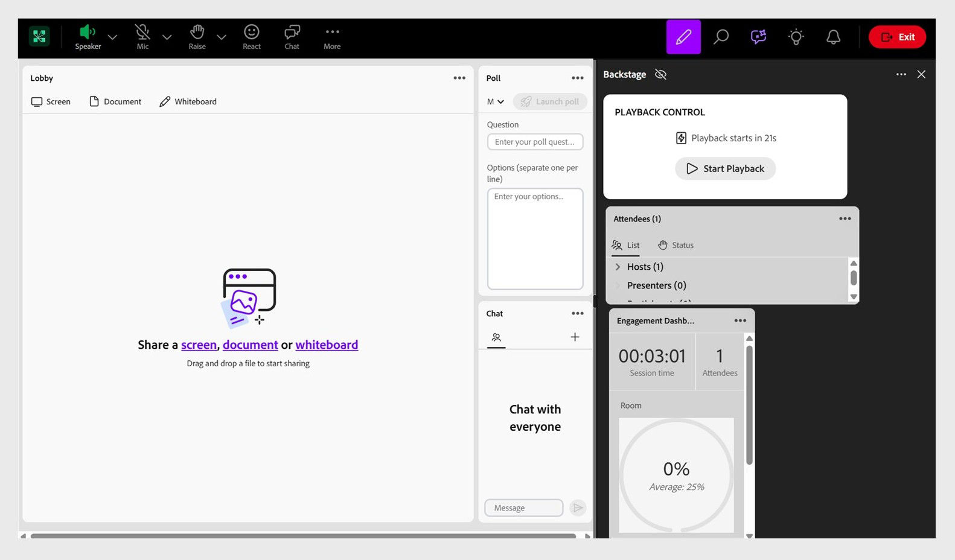Screen dimensions: 955x560
Task: Open the Lobby pod options menu
Action: [459, 78]
